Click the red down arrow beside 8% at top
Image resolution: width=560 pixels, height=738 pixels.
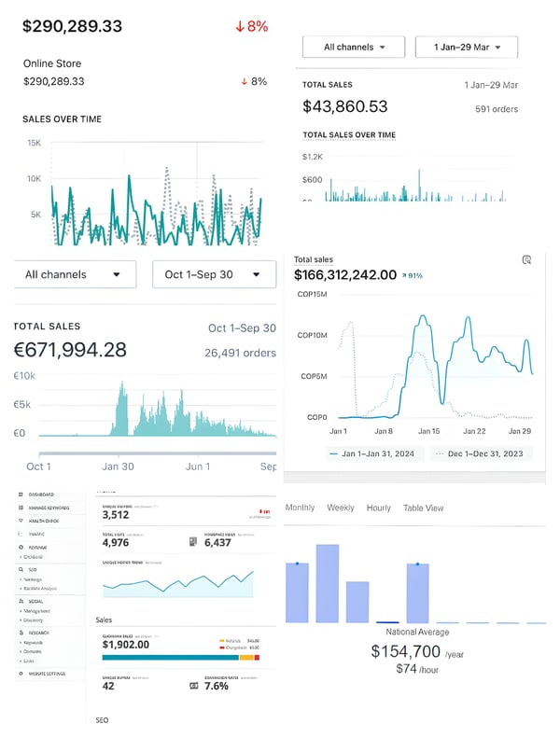240,26
